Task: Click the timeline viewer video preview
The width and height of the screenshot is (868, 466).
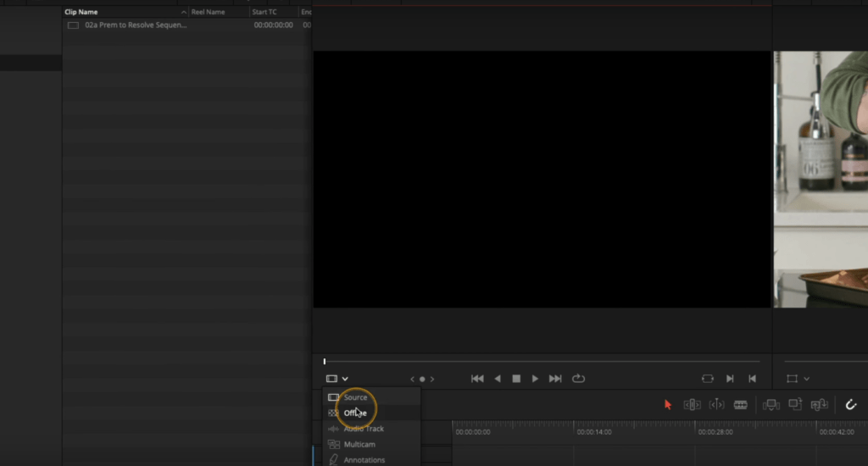Action: (x=821, y=180)
